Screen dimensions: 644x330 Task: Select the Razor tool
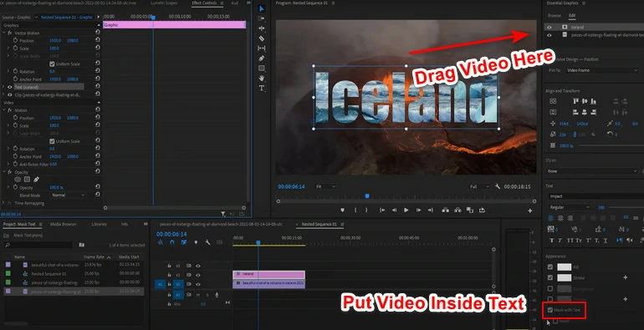pyautogui.click(x=262, y=38)
